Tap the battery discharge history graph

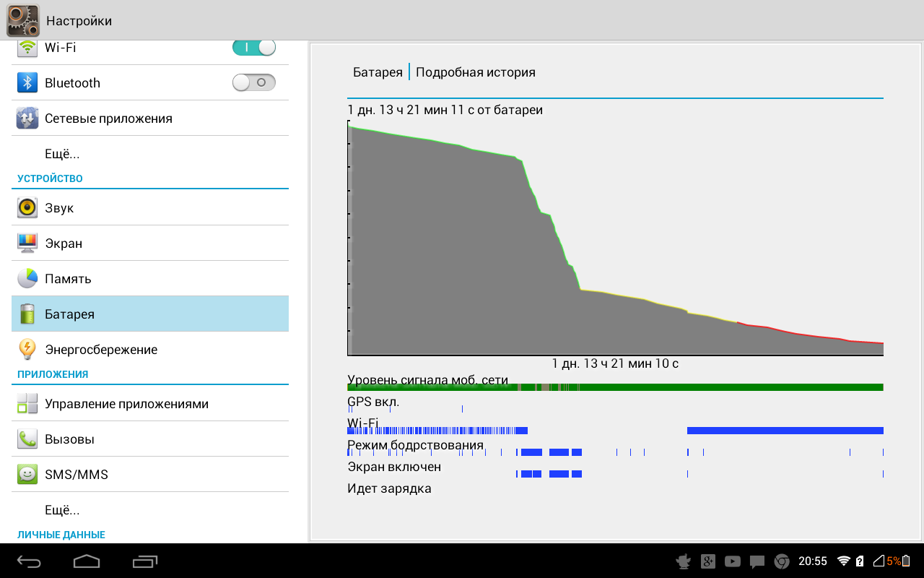point(615,238)
